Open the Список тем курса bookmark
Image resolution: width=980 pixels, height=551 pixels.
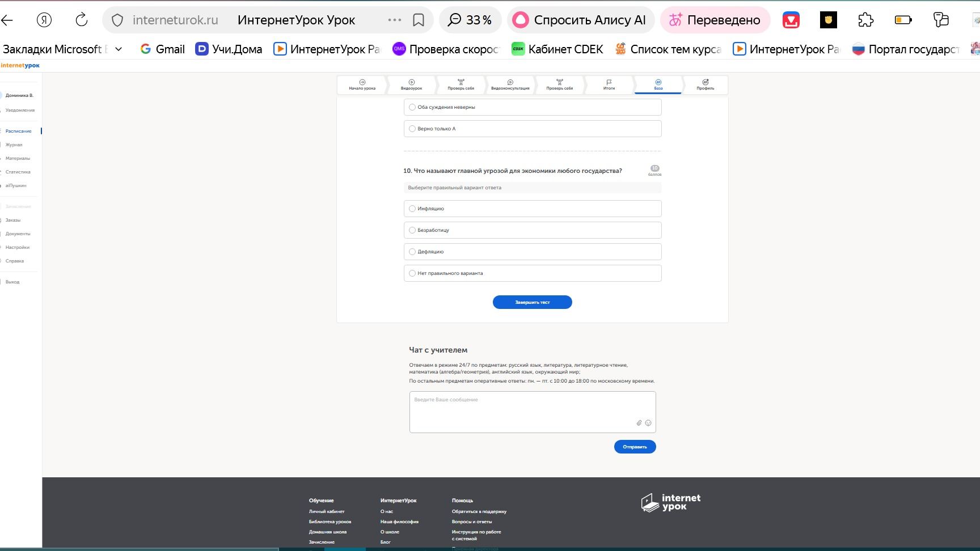click(x=668, y=49)
